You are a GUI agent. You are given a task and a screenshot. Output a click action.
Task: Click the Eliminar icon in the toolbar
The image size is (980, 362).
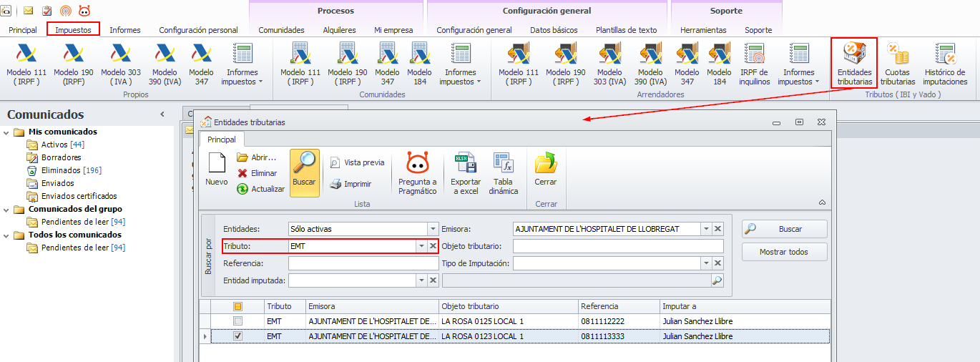(x=243, y=173)
